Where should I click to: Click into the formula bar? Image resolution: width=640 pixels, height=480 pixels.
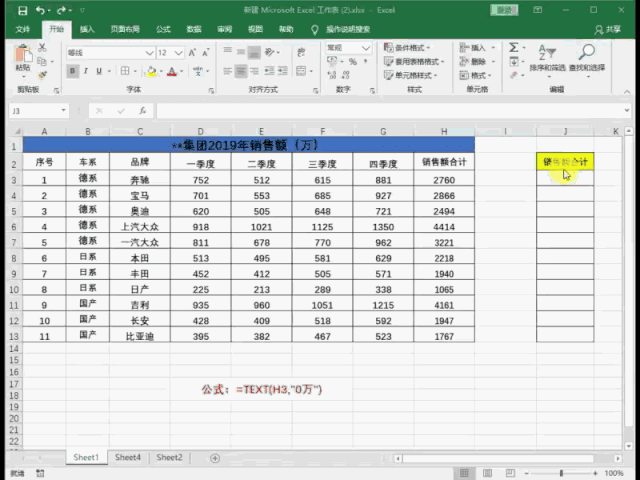pyautogui.click(x=389, y=111)
